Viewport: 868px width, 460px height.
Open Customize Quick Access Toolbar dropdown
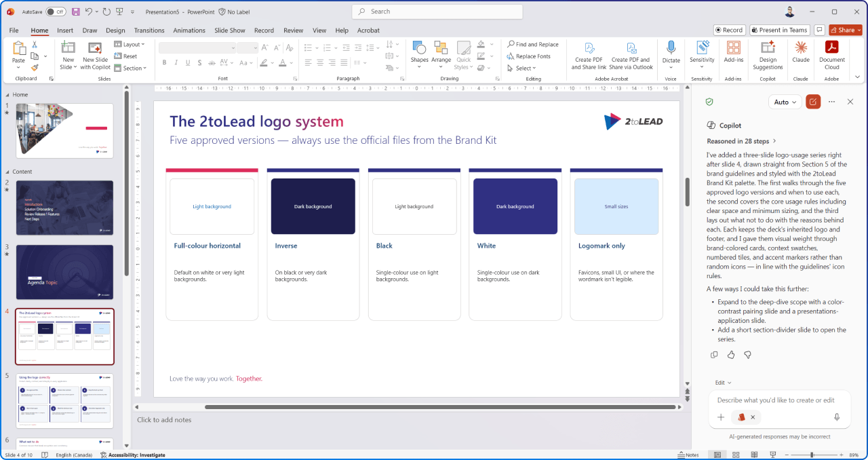(132, 12)
